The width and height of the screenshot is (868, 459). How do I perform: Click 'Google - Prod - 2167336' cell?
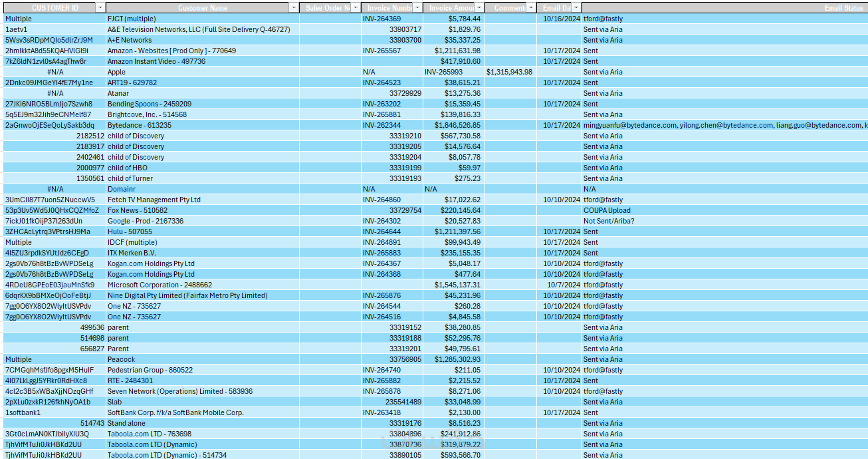[x=203, y=221]
